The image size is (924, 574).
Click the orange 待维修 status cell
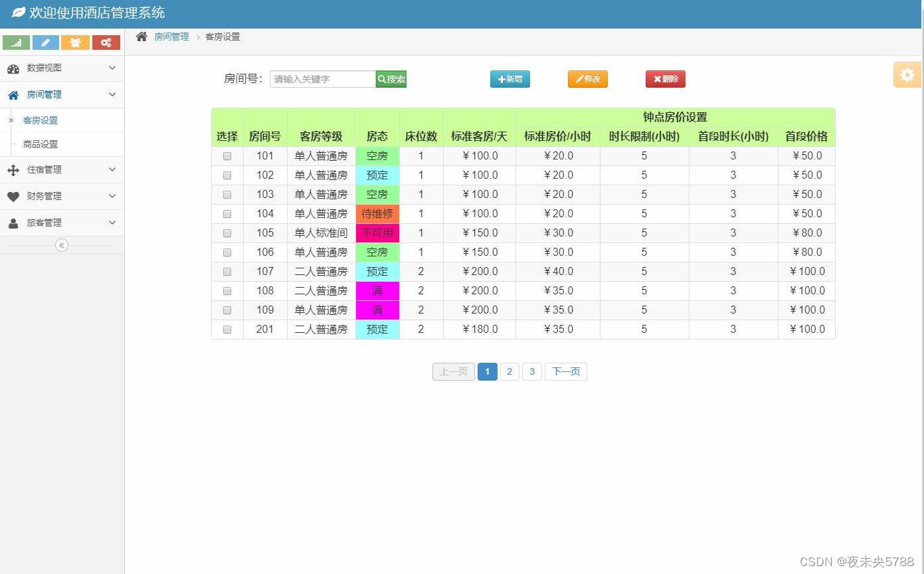click(377, 214)
